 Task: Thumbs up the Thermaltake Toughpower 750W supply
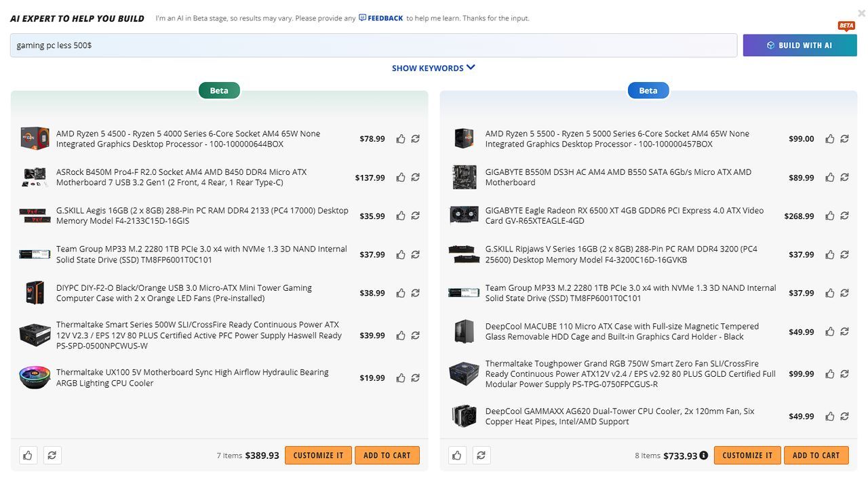[830, 374]
